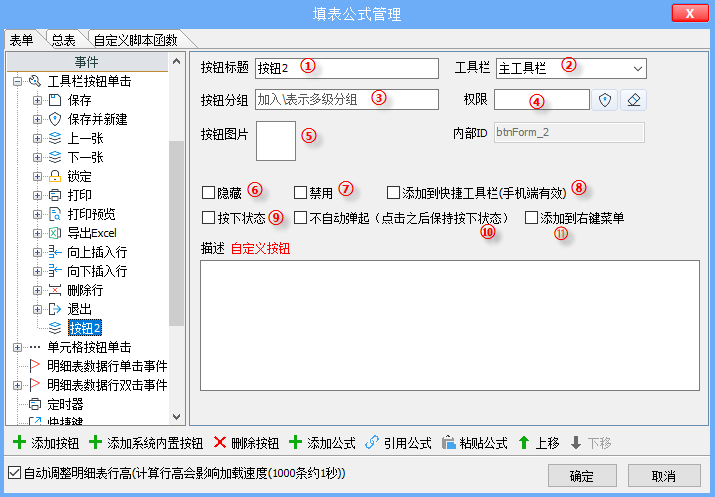Click the 按钮2 layers icon in tree
This screenshot has width=715, height=497.
click(55, 328)
